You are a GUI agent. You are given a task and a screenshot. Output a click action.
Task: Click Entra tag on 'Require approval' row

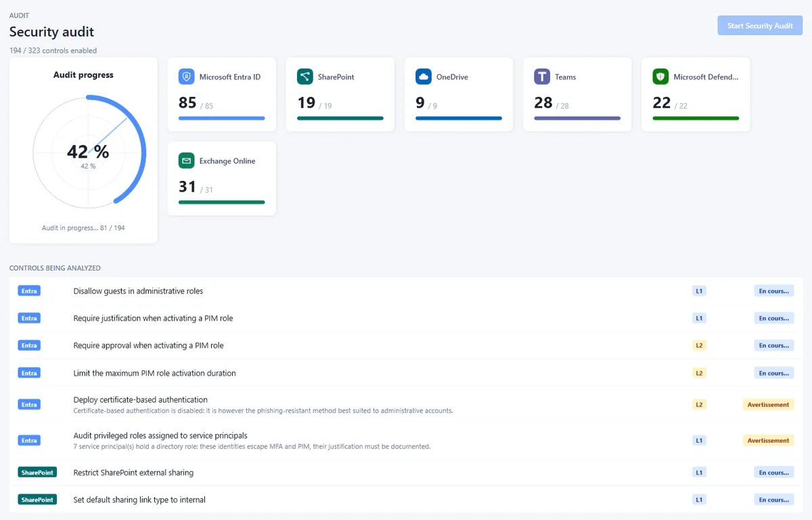click(x=29, y=345)
